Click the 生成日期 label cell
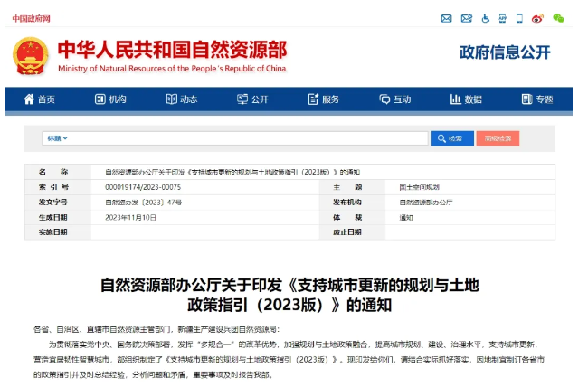 click(x=58, y=217)
